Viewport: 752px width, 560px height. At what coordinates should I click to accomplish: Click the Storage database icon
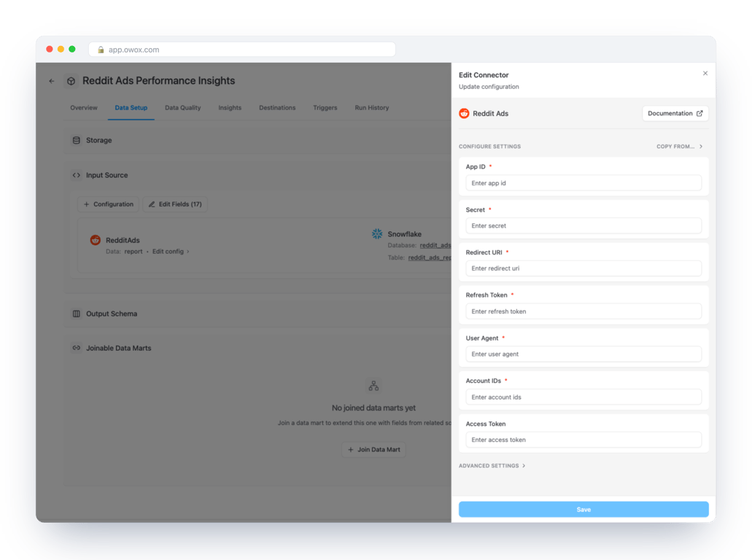pos(77,141)
